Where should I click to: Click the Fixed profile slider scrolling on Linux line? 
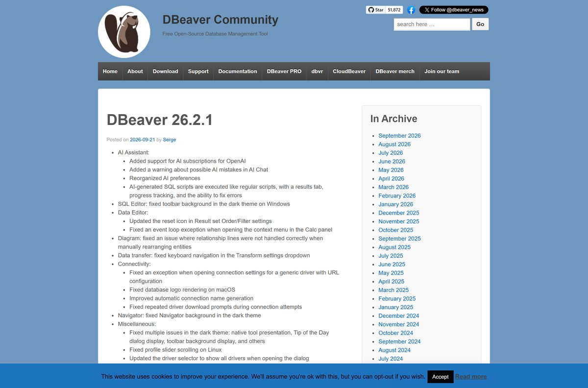pos(175,350)
